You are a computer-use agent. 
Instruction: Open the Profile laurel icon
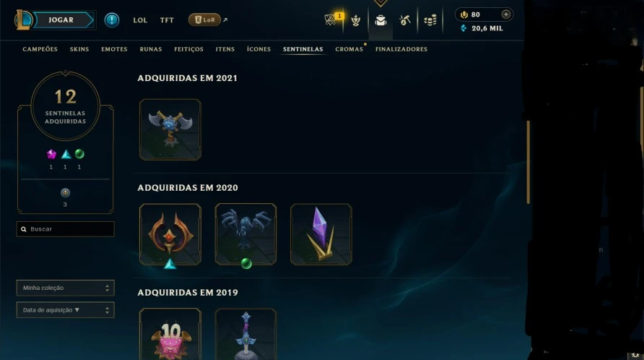pos(356,20)
